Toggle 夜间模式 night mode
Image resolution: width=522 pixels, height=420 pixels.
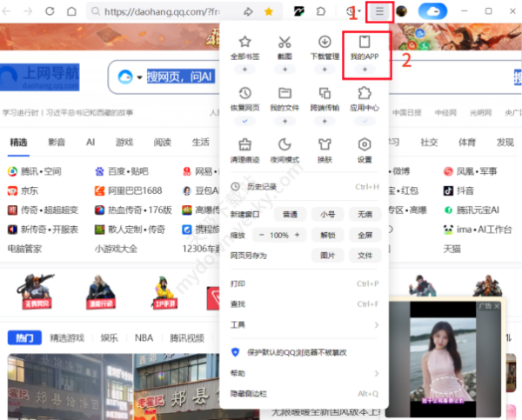pyautogui.click(x=284, y=144)
